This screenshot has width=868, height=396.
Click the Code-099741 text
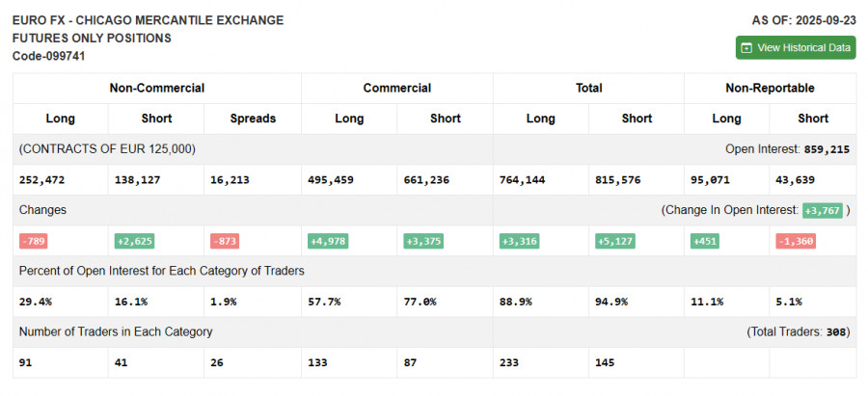(48, 56)
